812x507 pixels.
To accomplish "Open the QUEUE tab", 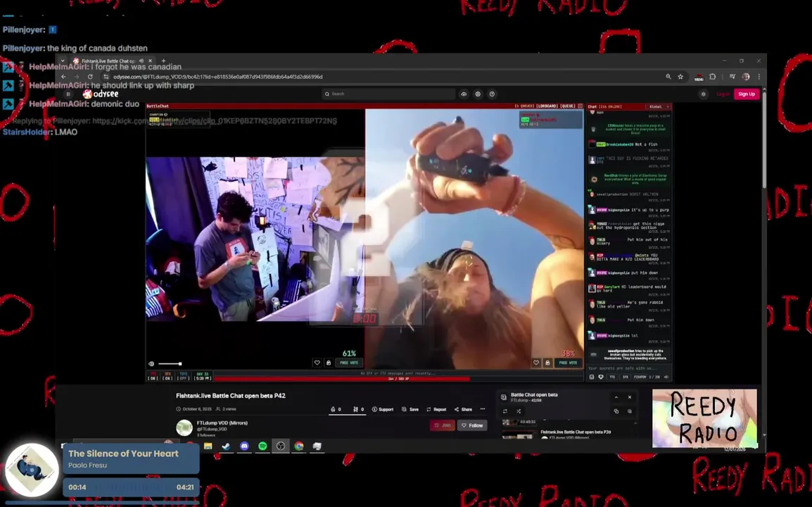I will point(568,106).
